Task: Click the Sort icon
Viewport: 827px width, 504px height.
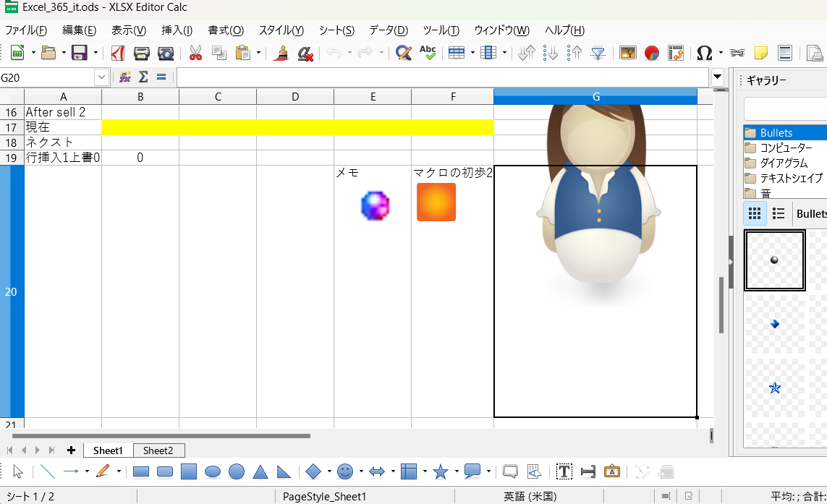Action: [x=526, y=53]
